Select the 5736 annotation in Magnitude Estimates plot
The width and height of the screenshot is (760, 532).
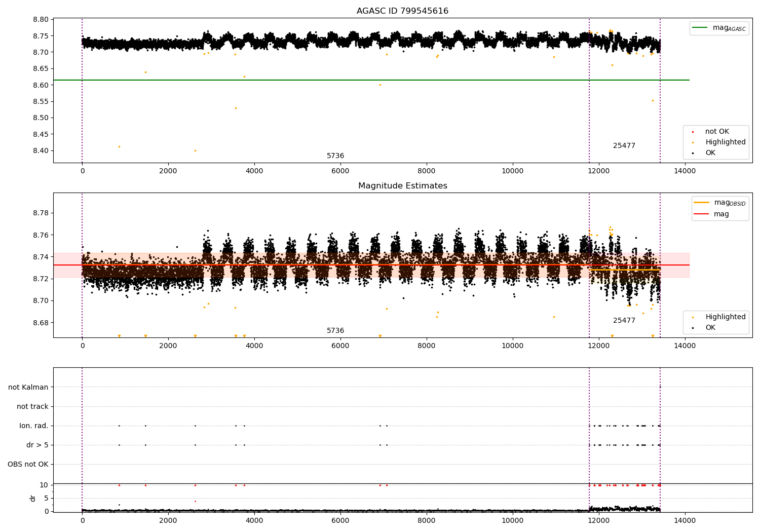click(x=335, y=331)
